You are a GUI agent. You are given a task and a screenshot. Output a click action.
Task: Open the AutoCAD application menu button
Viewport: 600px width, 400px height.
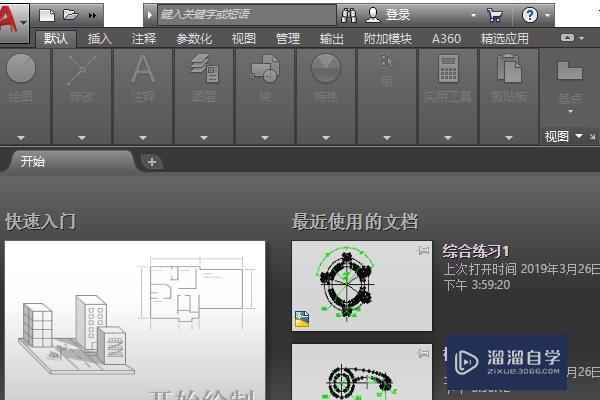(14, 21)
